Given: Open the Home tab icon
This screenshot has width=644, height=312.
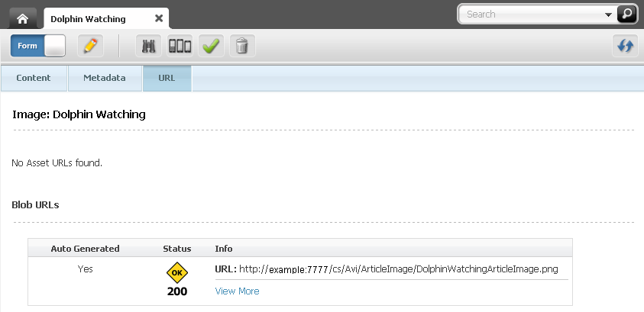Looking at the screenshot, I should point(23,19).
